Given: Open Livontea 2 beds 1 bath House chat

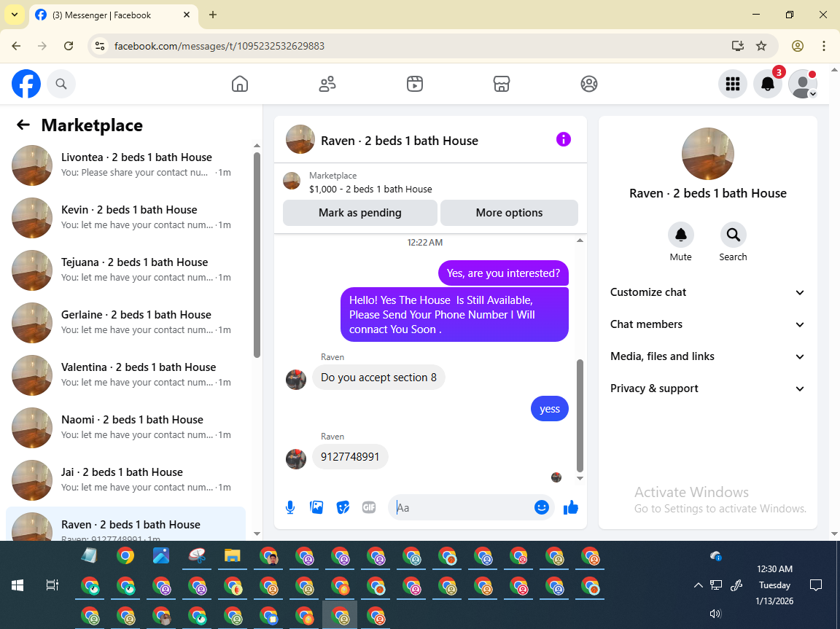Looking at the screenshot, I should (126, 165).
